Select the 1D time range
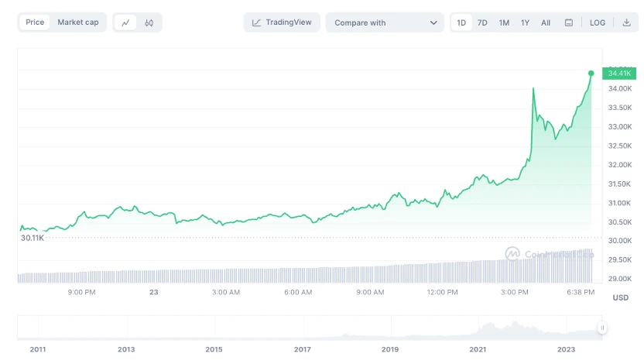The image size is (644, 364). coord(461,22)
